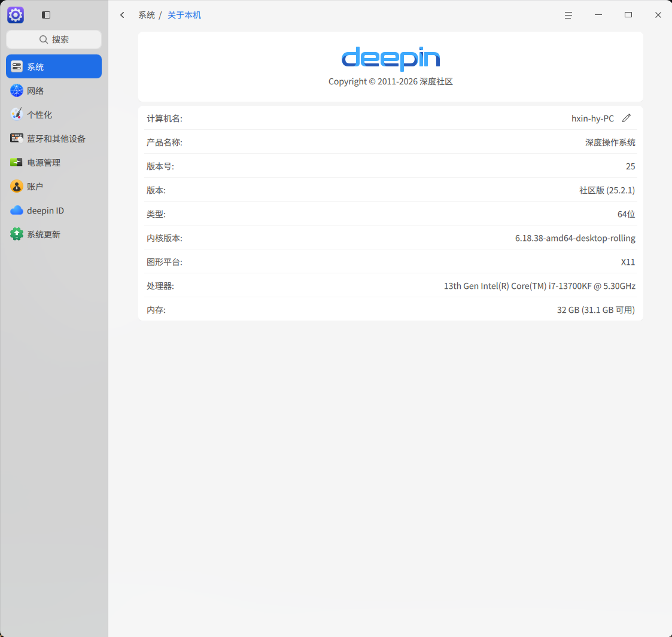Toggle the sidebar panel icon
Viewport: 672px width, 637px height.
46,15
